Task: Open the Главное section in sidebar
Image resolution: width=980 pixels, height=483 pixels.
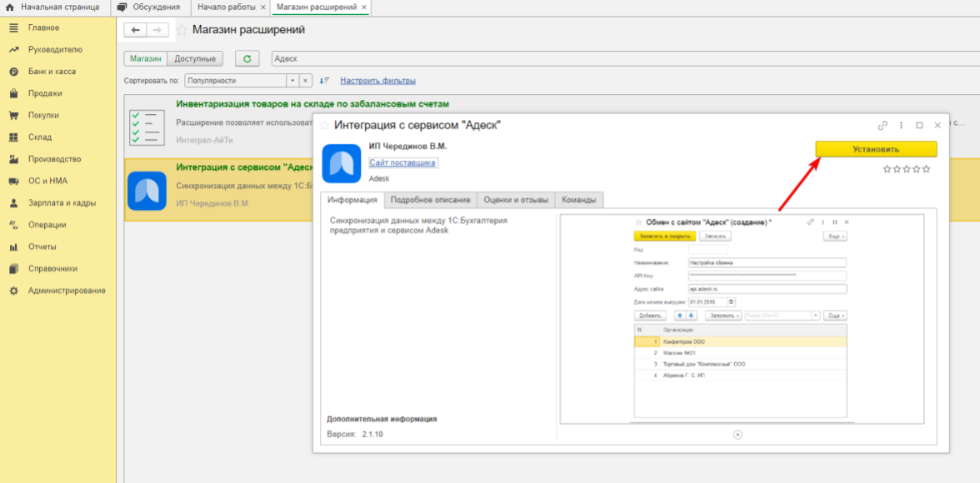Action: pos(43,28)
